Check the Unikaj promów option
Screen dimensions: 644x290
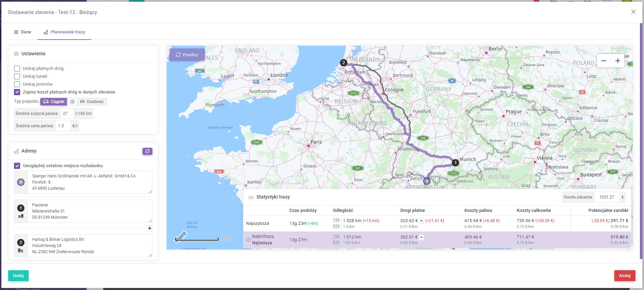(17, 84)
